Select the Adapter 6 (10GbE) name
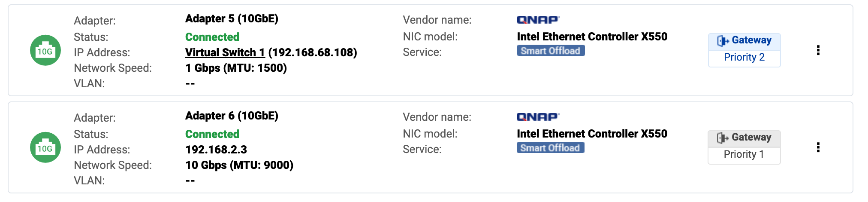The width and height of the screenshot is (868, 202). click(x=232, y=116)
